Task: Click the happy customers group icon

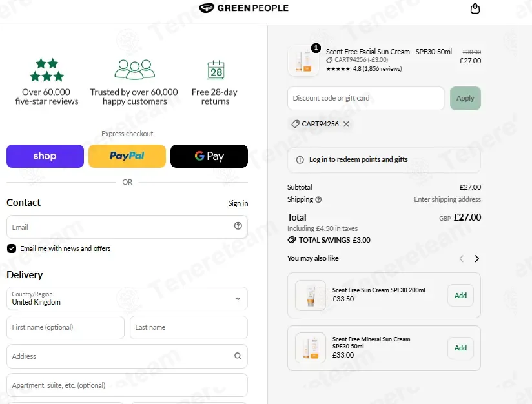Action: click(135, 70)
